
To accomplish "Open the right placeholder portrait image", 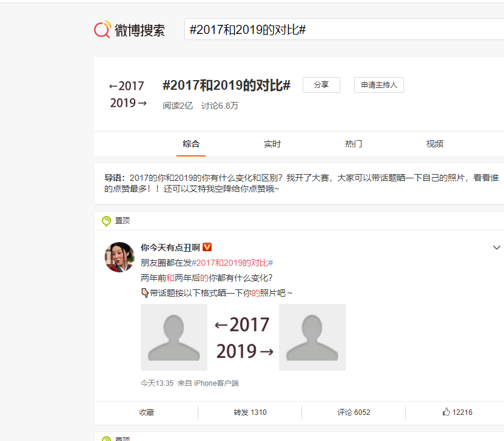I will pos(312,337).
